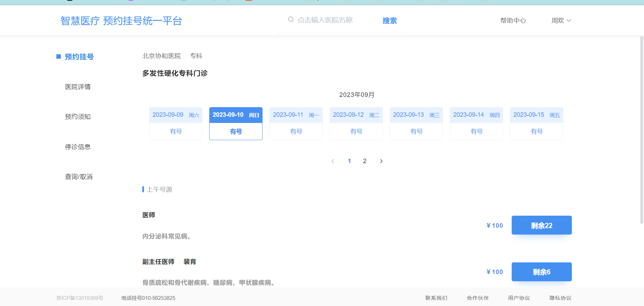
Task: Click 内分泌科常见病 description text
Action: (166, 236)
